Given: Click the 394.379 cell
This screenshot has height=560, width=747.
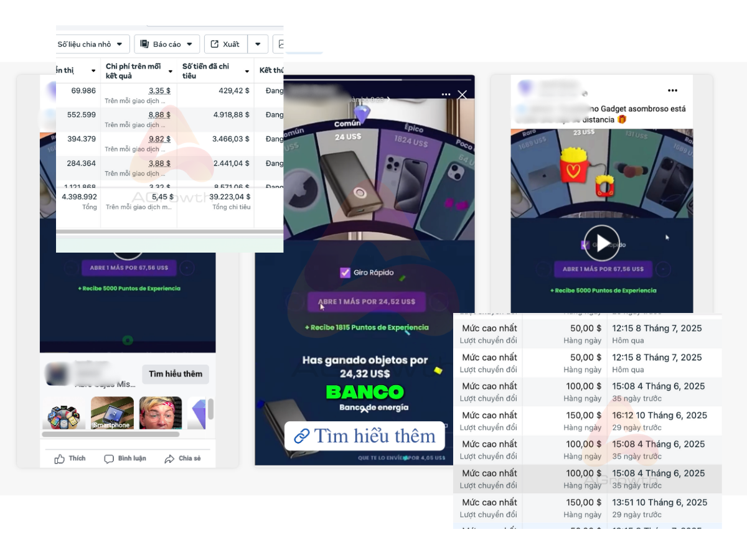Looking at the screenshot, I should click(81, 139).
